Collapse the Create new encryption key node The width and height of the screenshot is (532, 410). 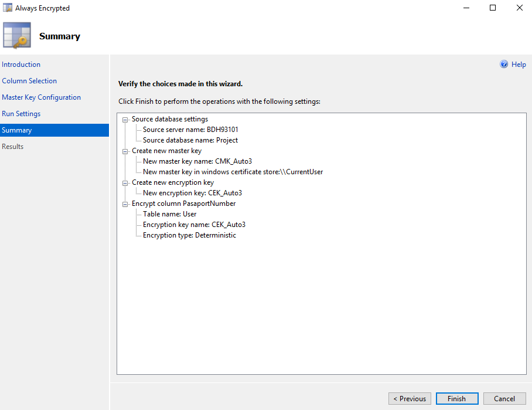pos(125,183)
